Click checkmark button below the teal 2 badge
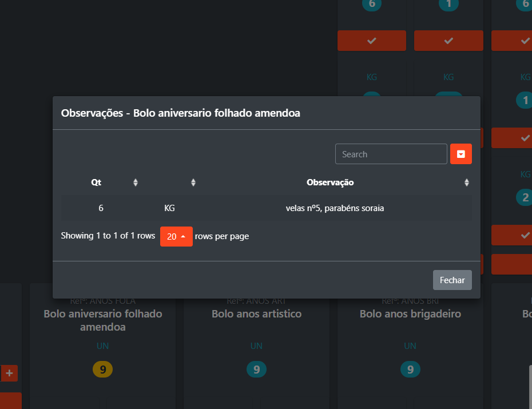Screen dimensions: 532x409 (x=519, y=235)
